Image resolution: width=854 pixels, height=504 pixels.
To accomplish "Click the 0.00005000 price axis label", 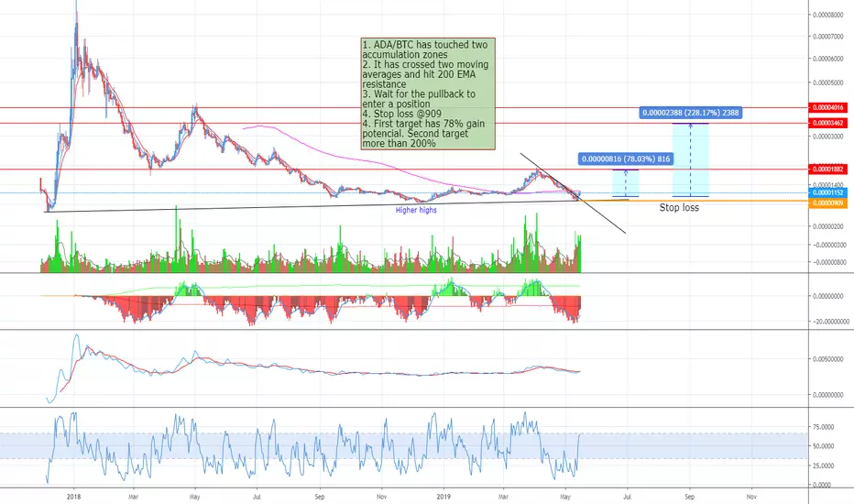I will coord(828,82).
